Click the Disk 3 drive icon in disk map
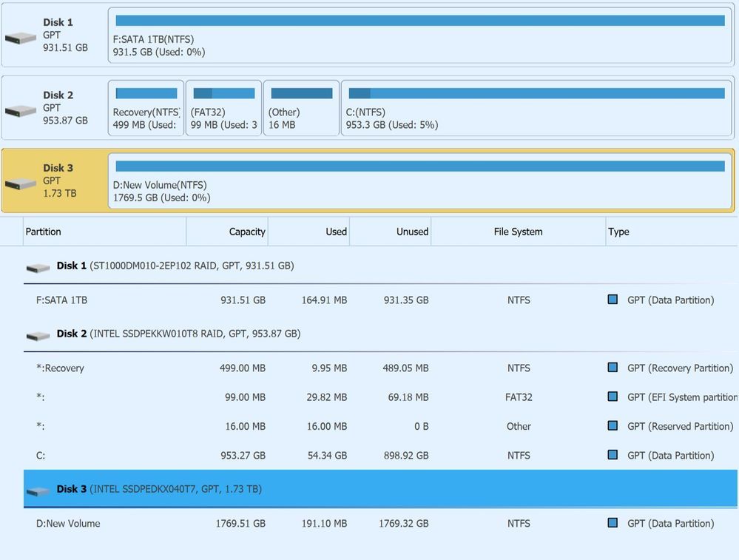This screenshot has height=560, width=739. tap(20, 183)
